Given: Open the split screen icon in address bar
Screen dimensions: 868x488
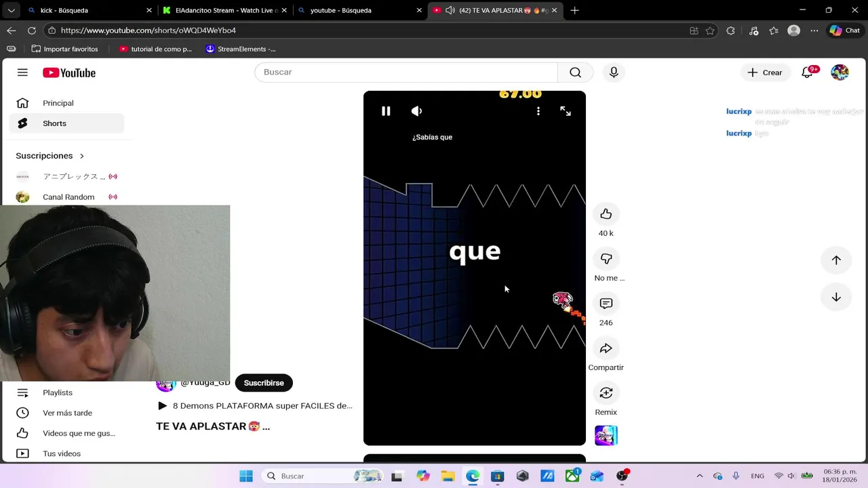Looking at the screenshot, I should point(694,30).
